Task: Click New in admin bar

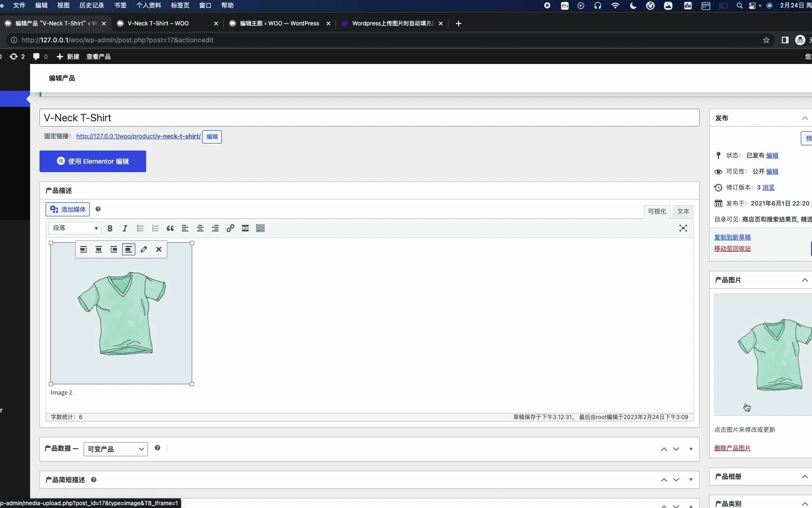Action: coord(68,56)
